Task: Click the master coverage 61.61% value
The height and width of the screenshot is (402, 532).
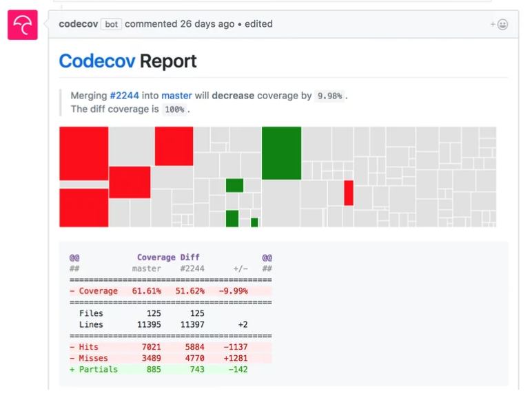Action: pos(147,291)
